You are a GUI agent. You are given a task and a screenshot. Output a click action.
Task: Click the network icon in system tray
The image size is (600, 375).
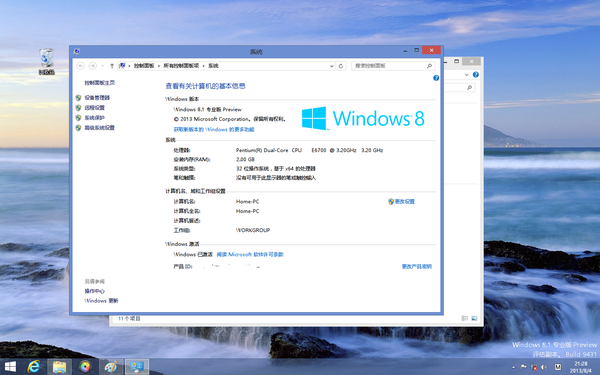click(x=533, y=367)
